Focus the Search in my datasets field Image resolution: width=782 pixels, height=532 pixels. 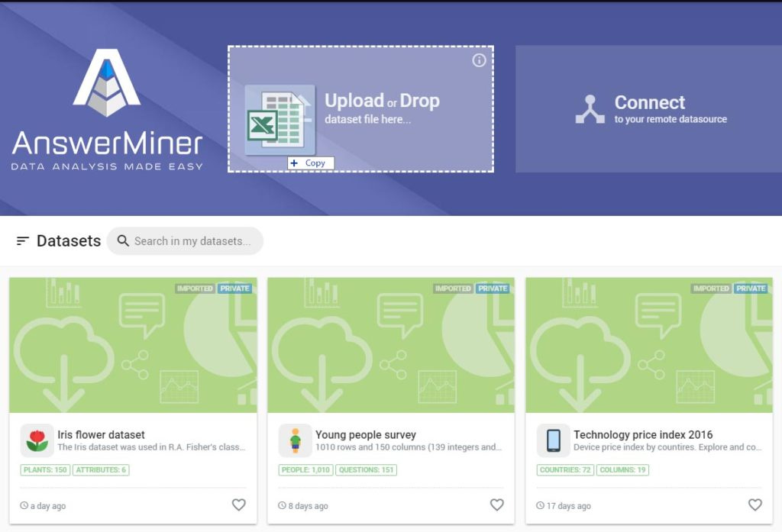[x=185, y=241]
